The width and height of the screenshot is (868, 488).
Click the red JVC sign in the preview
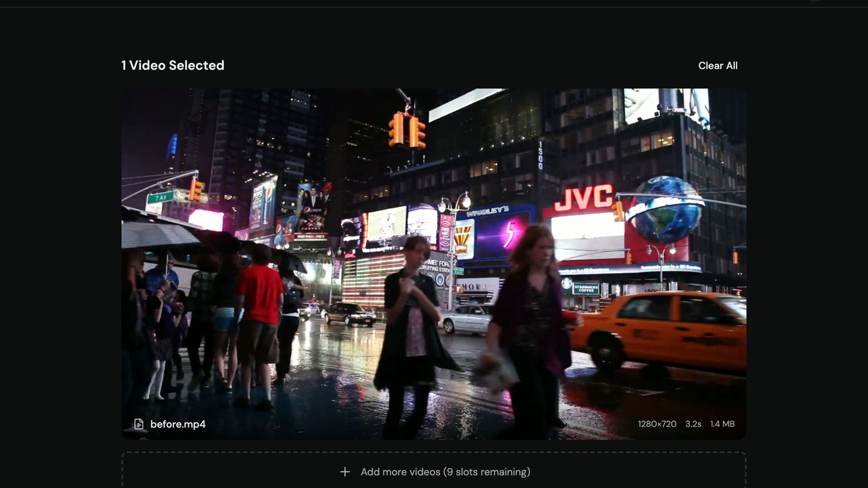pos(583,197)
